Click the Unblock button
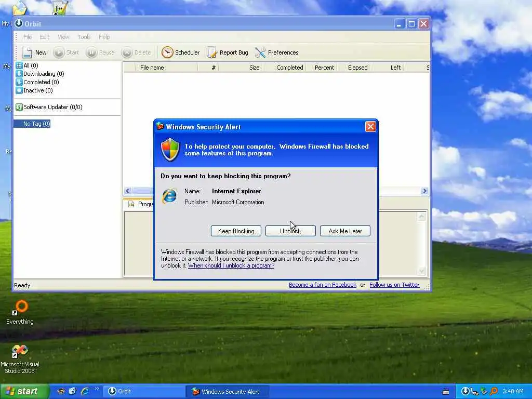Viewport: 532px width, 399px height. (x=290, y=231)
